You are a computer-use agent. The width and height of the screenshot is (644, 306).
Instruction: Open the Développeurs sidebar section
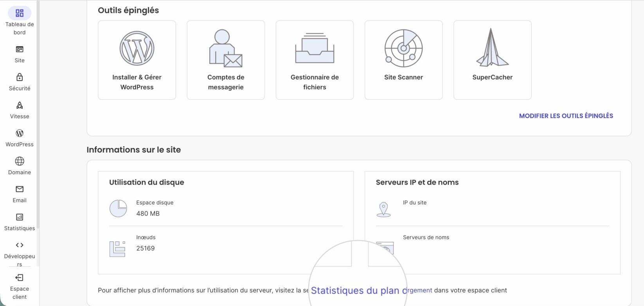click(20, 254)
